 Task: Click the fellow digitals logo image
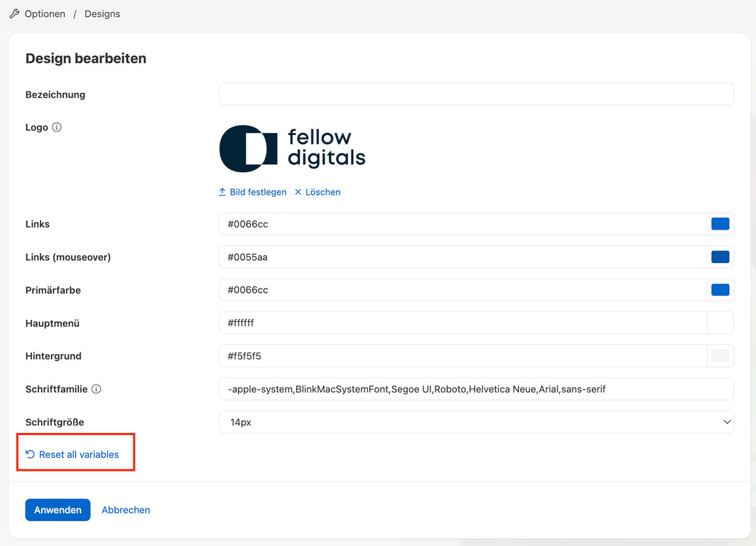click(292, 149)
